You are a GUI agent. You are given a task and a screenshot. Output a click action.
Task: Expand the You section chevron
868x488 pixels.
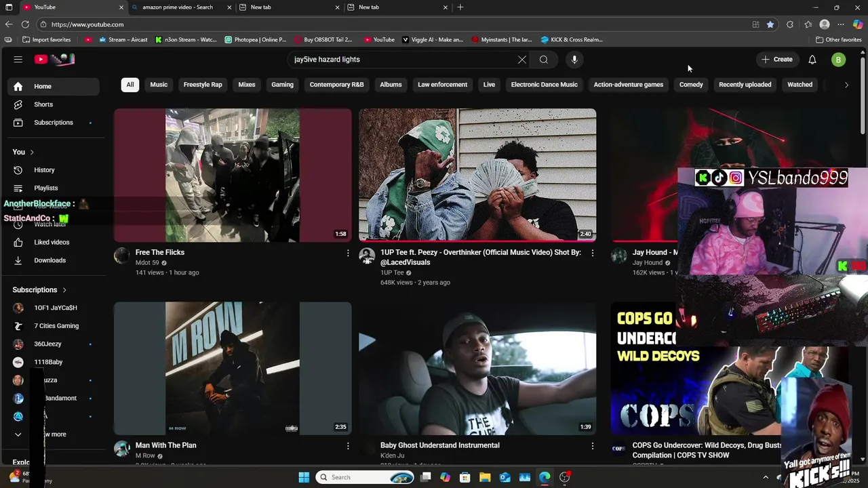(x=32, y=152)
